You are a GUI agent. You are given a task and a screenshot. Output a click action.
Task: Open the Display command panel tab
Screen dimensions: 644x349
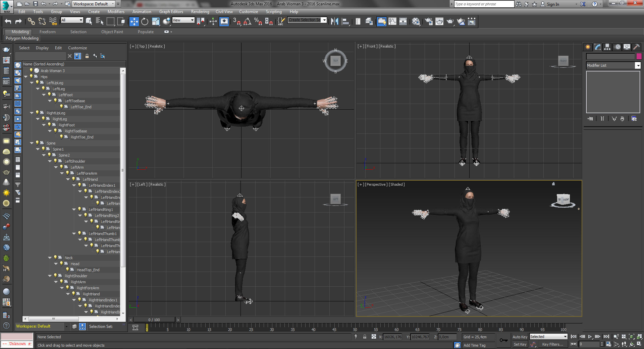click(627, 47)
